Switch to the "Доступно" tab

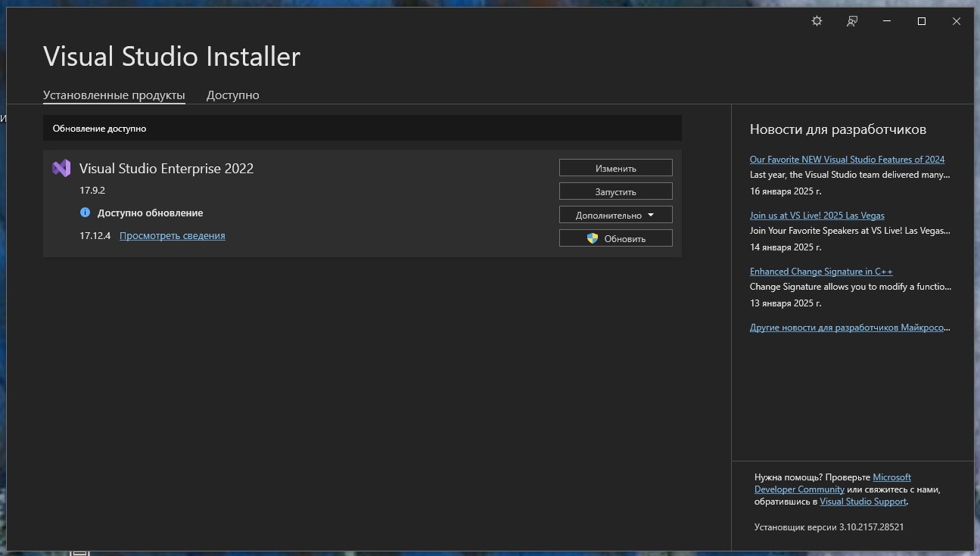click(232, 95)
